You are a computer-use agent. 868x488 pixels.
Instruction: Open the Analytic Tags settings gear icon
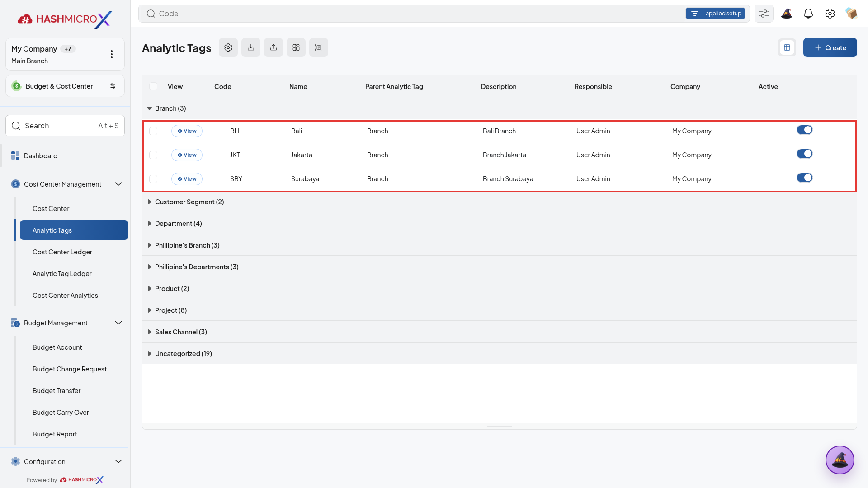click(228, 47)
